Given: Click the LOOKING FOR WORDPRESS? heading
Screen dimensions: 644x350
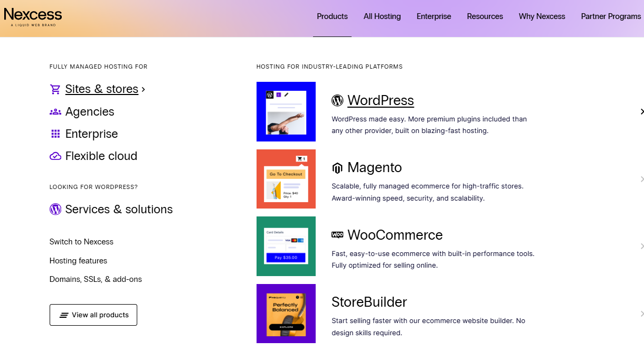Looking at the screenshot, I should pos(93,187).
